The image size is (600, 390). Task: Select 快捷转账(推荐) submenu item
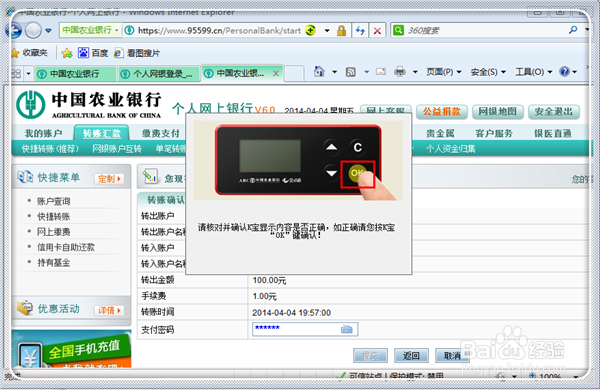(x=50, y=148)
